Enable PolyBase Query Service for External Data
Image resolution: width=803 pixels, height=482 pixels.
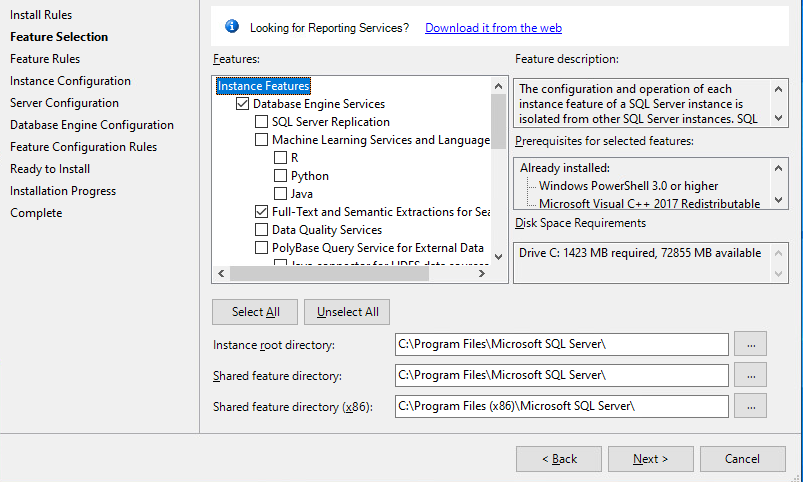[x=261, y=247]
